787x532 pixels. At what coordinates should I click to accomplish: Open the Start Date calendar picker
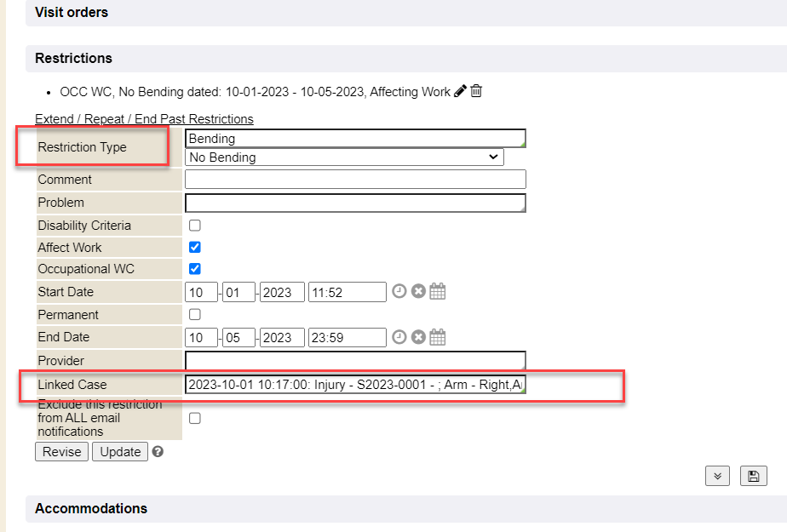(x=437, y=292)
